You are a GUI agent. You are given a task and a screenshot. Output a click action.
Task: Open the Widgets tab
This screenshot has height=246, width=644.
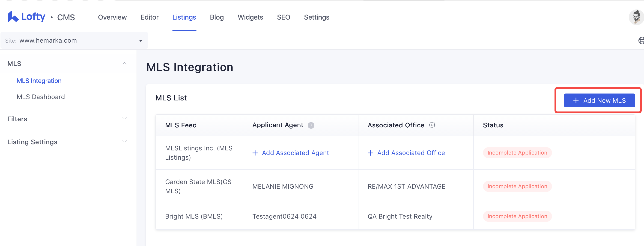250,17
